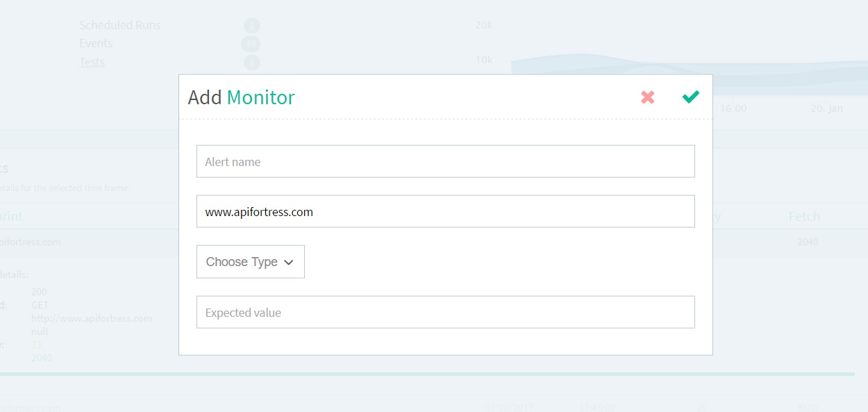Click the Events label
The width and height of the screenshot is (868, 412).
[96, 43]
